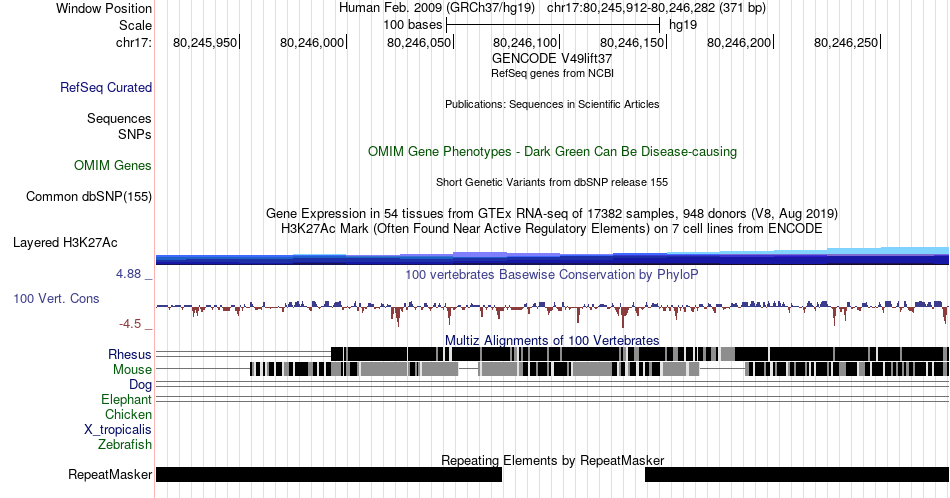950x498 pixels.
Task: Click the SNPs track label
Action: pyautogui.click(x=135, y=134)
